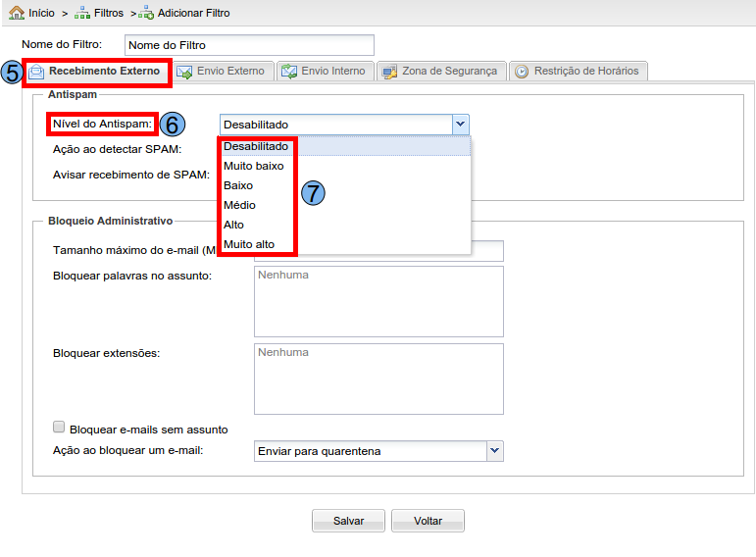Click the Nome do Filtro text field
Image resolution: width=756 pixels, height=557 pixels.
click(249, 45)
